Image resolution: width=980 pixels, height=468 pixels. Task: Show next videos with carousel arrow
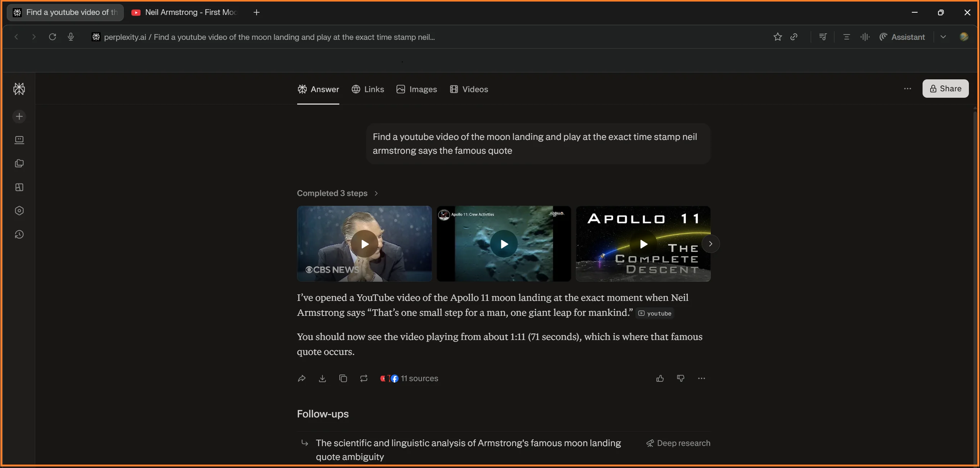pyautogui.click(x=710, y=244)
